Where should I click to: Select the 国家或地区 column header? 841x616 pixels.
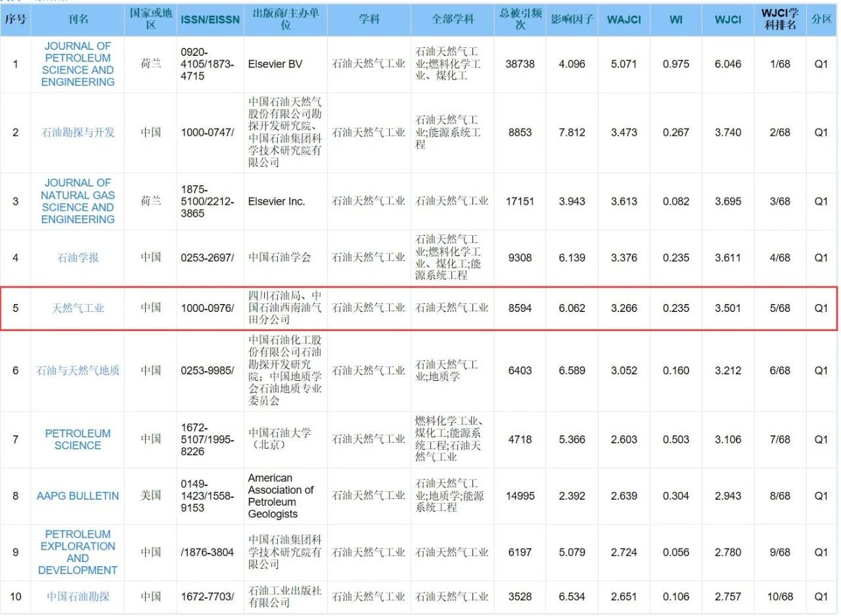point(150,20)
